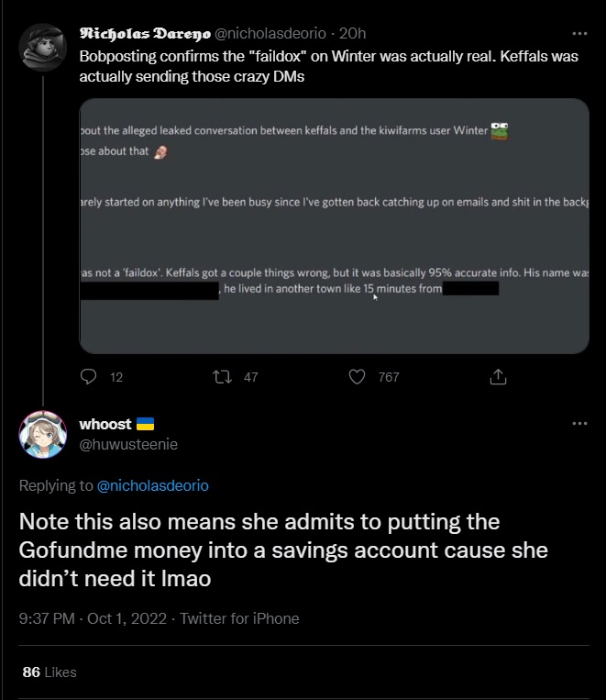Click the whoost display name
Screen dimensions: 606x700
coord(105,424)
